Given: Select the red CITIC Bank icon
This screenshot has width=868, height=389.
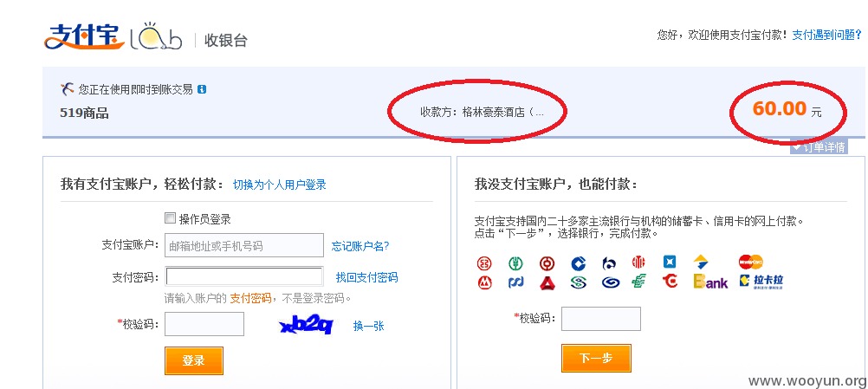Looking at the screenshot, I should pyautogui.click(x=638, y=263).
